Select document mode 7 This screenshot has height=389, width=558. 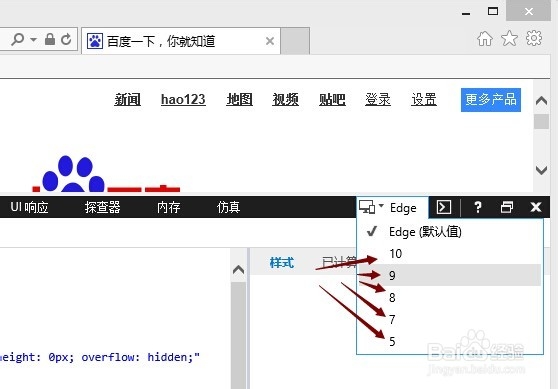[449, 319]
